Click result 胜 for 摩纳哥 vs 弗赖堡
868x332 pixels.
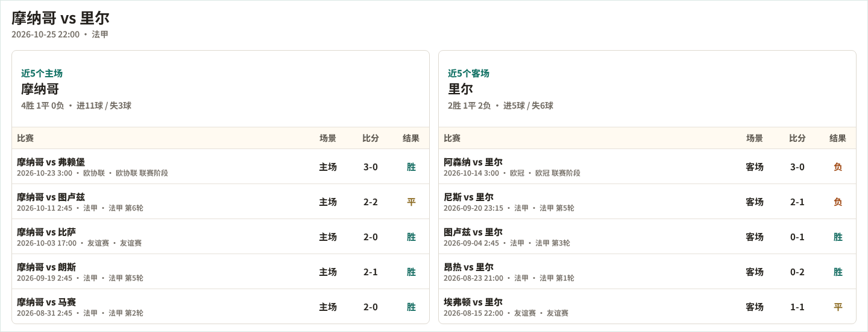[411, 167]
